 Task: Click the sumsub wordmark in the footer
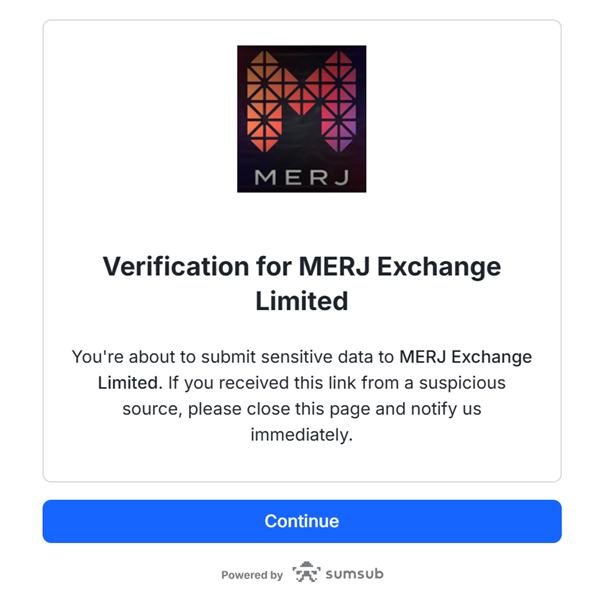pyautogui.click(x=354, y=574)
